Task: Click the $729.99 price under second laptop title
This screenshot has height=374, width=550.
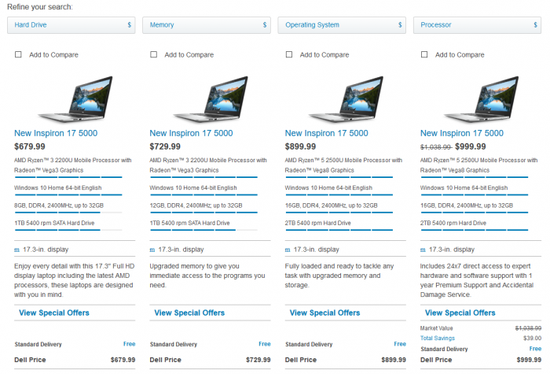Action: pos(165,147)
